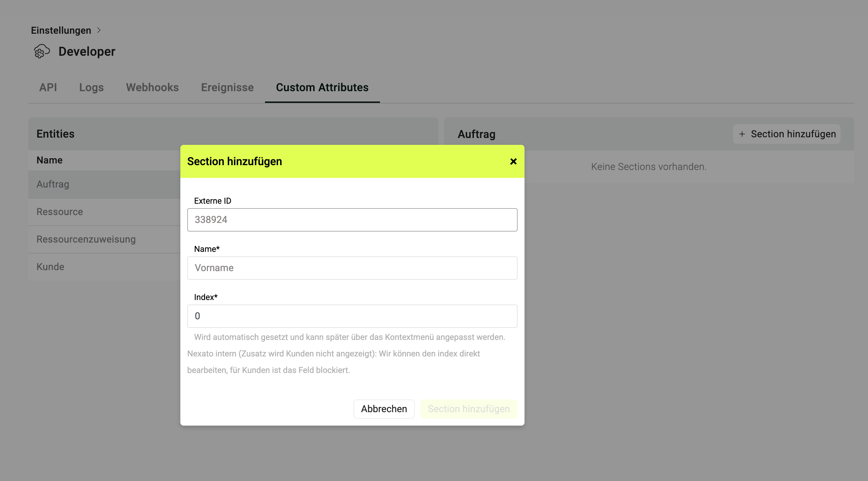Select the Auftrag entity row
This screenshot has height=481, width=868.
(104, 184)
